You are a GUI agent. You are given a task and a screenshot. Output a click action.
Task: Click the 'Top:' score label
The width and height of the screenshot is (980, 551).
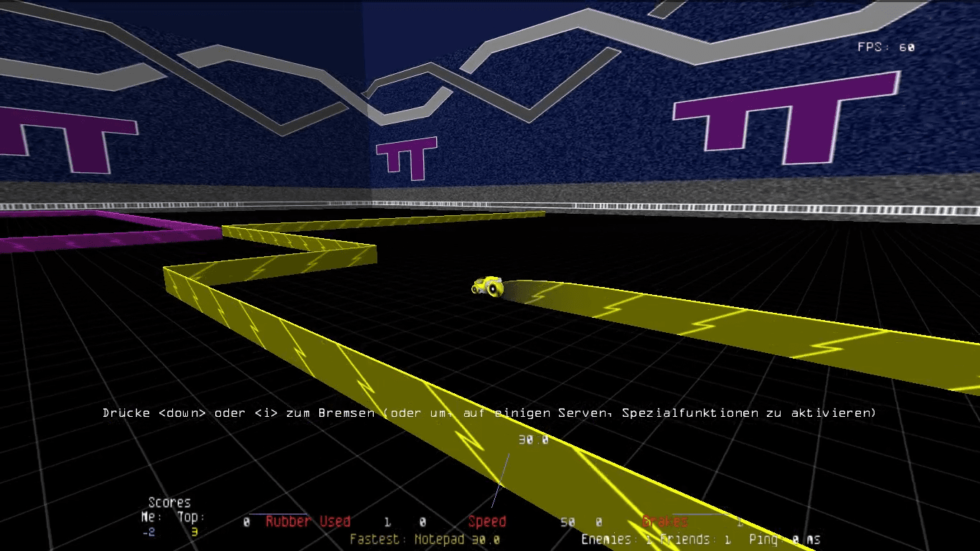191,517
